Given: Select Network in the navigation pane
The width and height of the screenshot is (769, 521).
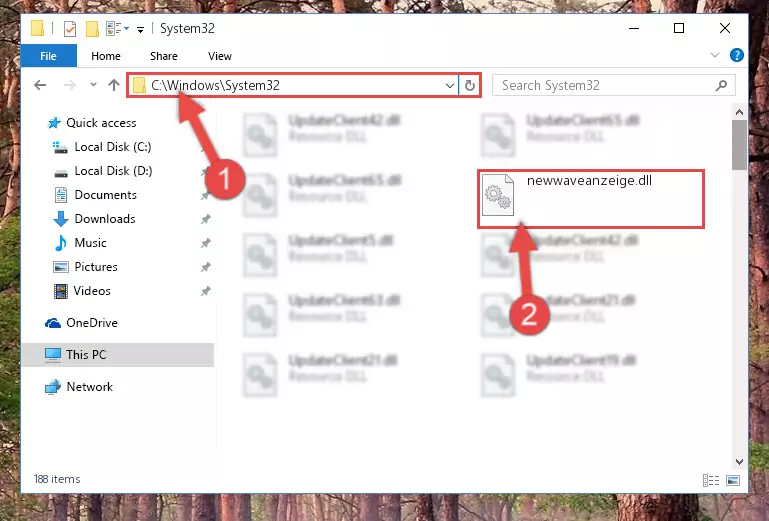Looking at the screenshot, I should coord(89,387).
